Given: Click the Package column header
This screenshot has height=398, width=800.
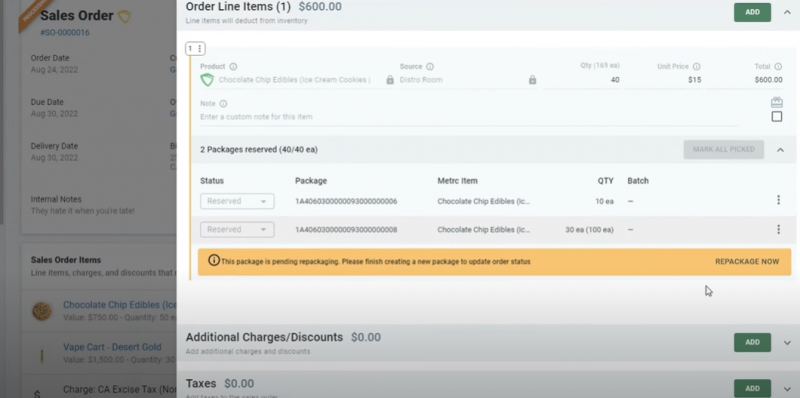Looking at the screenshot, I should tap(311, 181).
